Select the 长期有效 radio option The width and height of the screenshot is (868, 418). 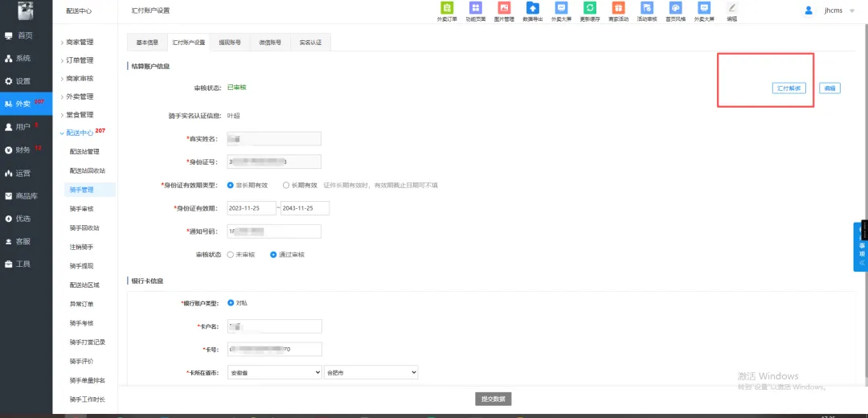(286, 185)
